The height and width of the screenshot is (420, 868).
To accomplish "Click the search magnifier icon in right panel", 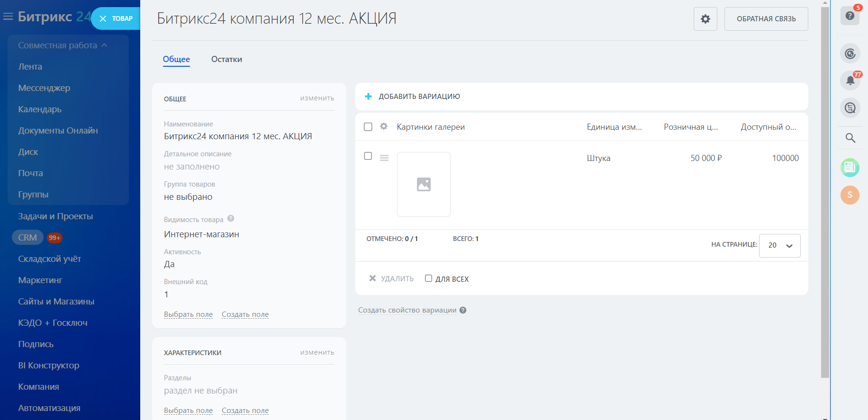I will click(850, 138).
